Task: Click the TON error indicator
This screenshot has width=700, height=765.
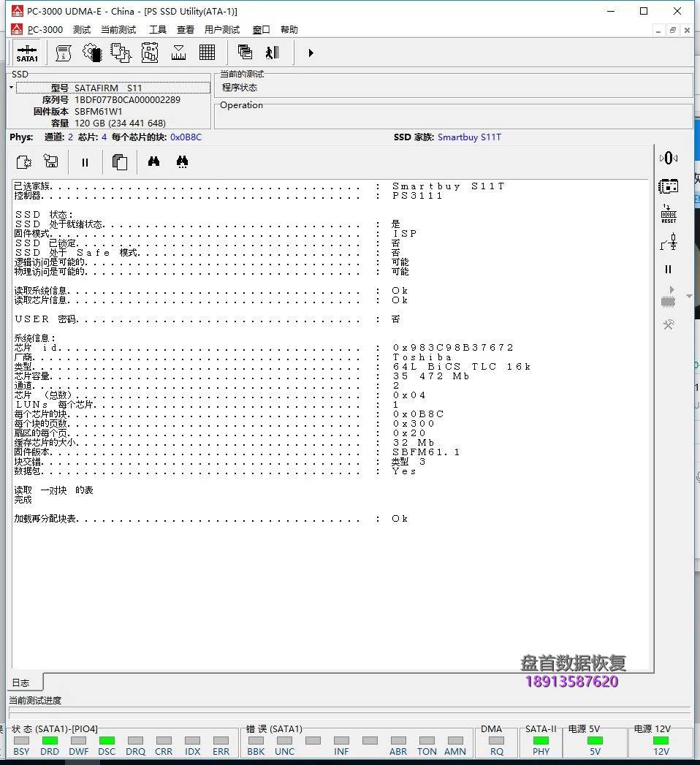Action: [x=427, y=741]
